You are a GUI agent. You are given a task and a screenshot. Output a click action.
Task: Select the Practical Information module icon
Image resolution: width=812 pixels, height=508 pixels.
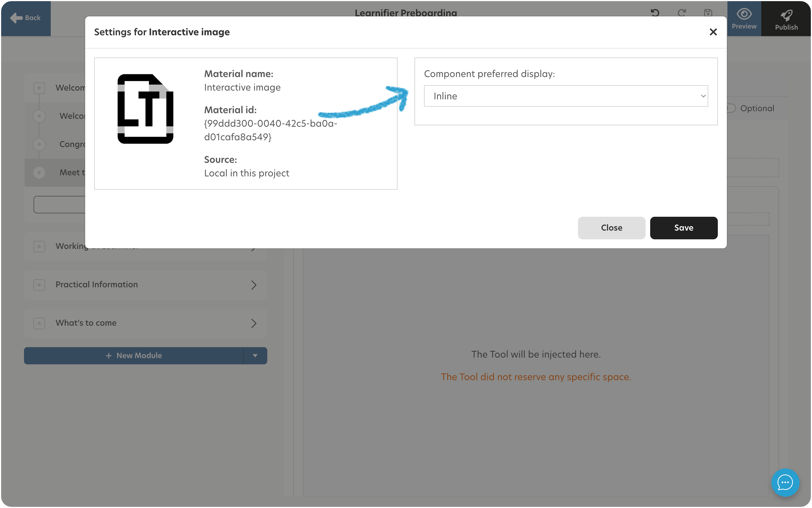click(x=39, y=285)
